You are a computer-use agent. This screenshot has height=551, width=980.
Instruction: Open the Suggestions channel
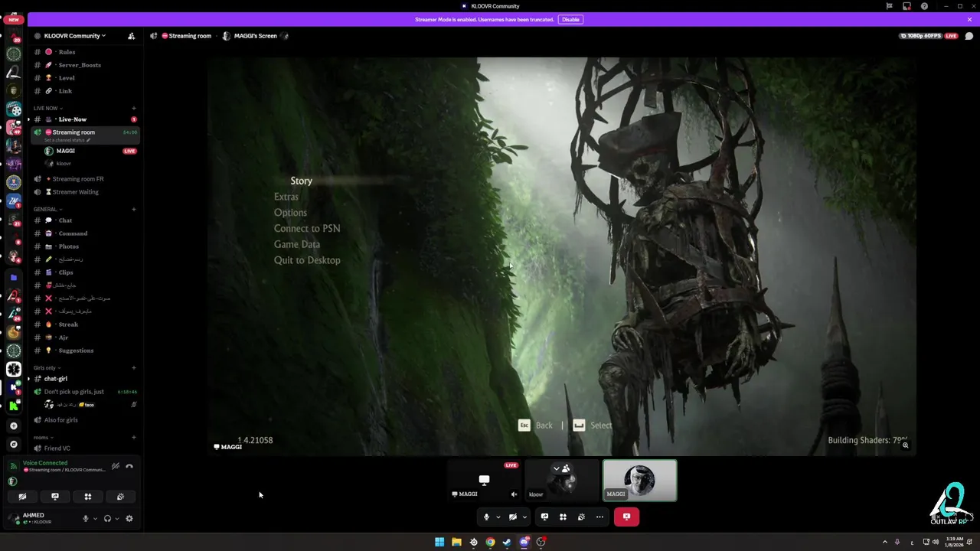(x=84, y=350)
